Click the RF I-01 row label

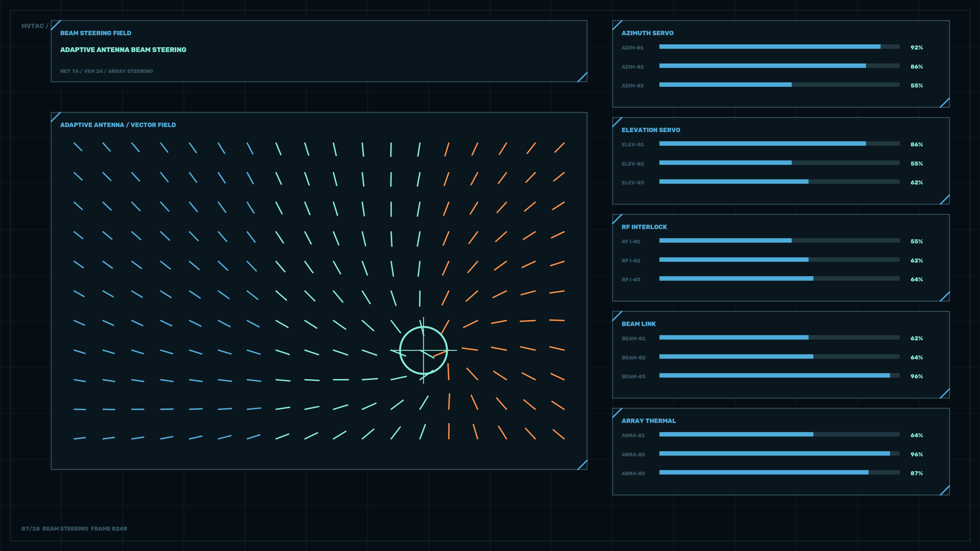pyautogui.click(x=631, y=242)
